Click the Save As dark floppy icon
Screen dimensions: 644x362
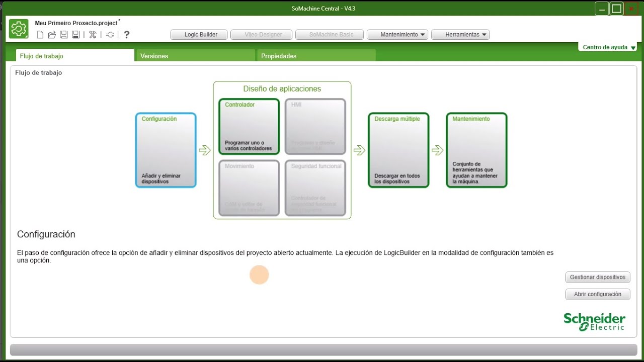(75, 35)
